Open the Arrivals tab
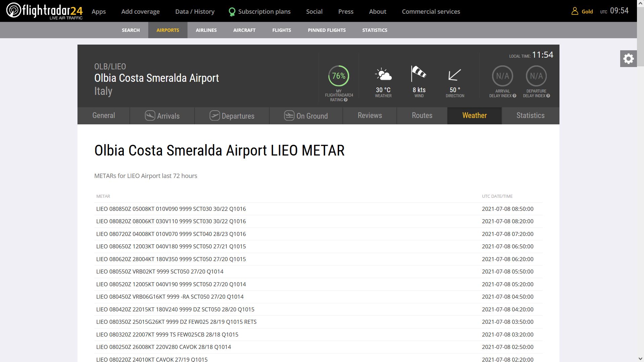Image resolution: width=644 pixels, height=362 pixels. 162,116
